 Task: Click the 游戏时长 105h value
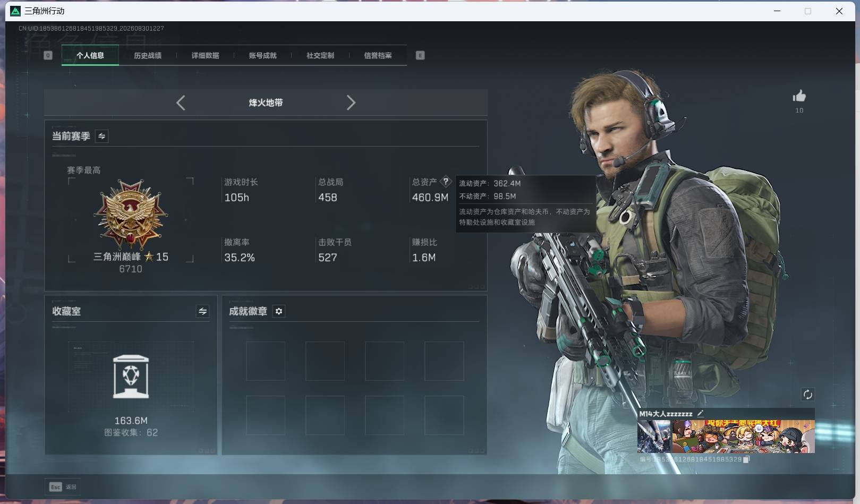pos(237,198)
